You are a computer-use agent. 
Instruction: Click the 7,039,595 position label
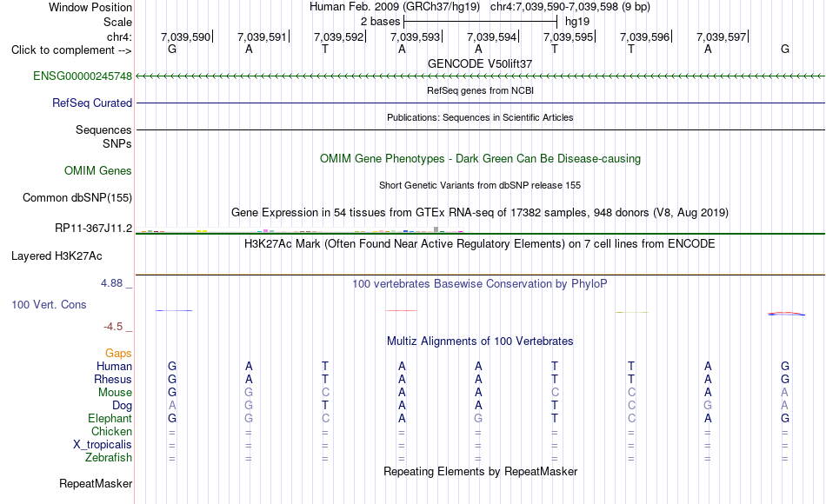click(x=568, y=36)
